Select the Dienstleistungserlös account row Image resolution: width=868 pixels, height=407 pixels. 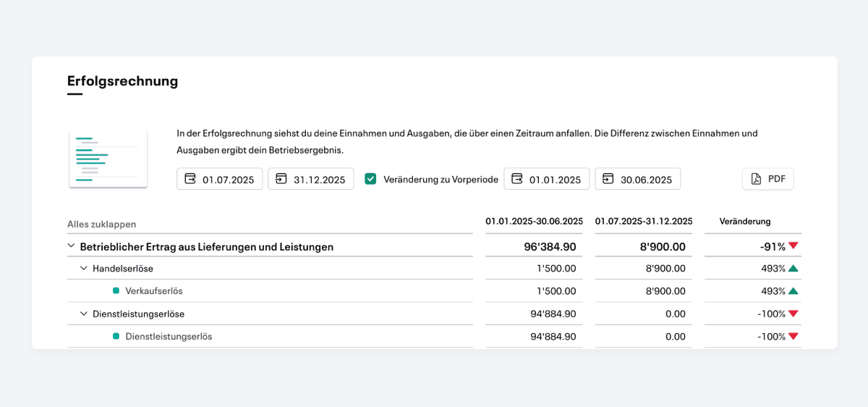click(x=434, y=337)
